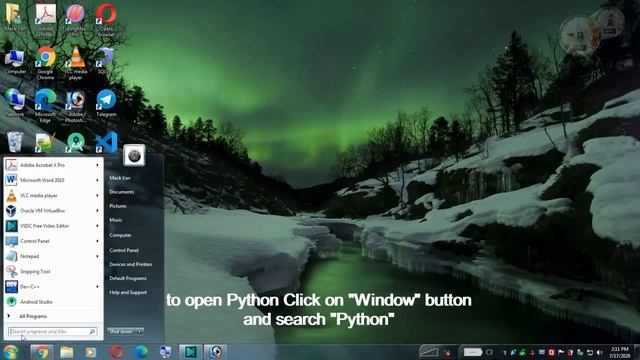This screenshot has width=640, height=360.
Task: Click Show desktop strip beside the clock
Action: pyautogui.click(x=637, y=352)
